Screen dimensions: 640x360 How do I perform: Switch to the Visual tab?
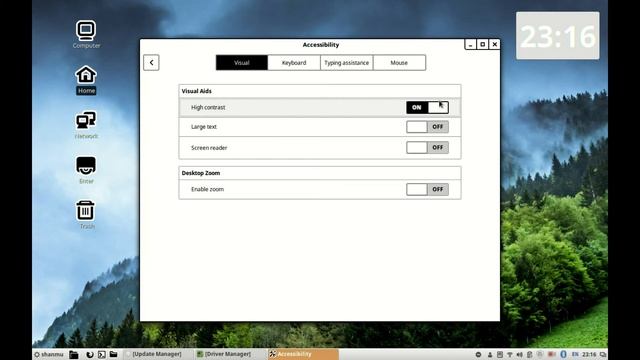click(242, 63)
